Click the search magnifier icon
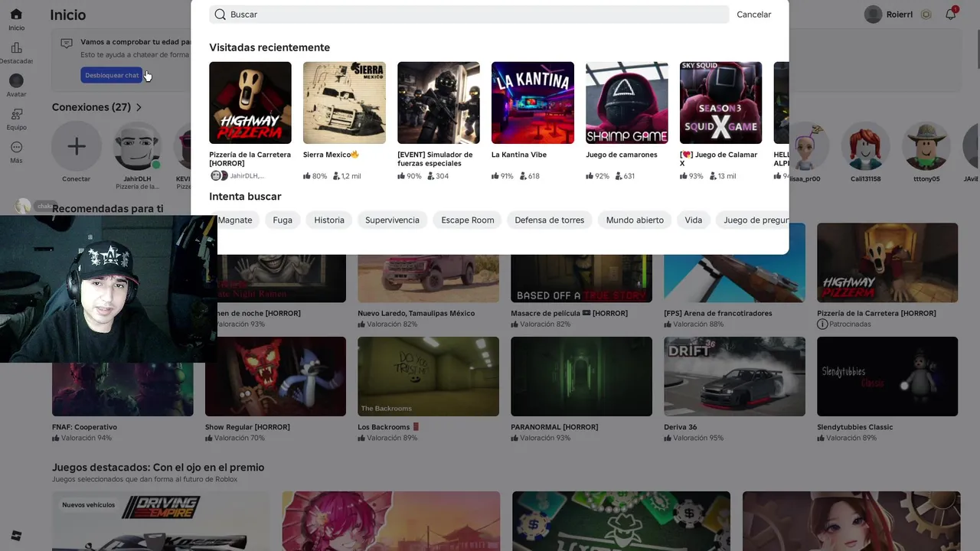This screenshot has width=980, height=551. click(x=220, y=15)
